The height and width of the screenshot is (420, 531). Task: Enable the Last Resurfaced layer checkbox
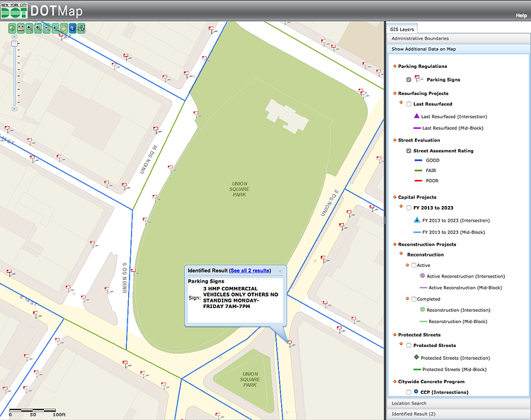[x=409, y=104]
